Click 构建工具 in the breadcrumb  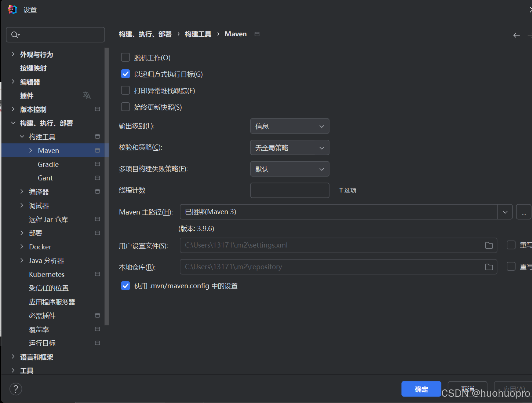click(198, 34)
